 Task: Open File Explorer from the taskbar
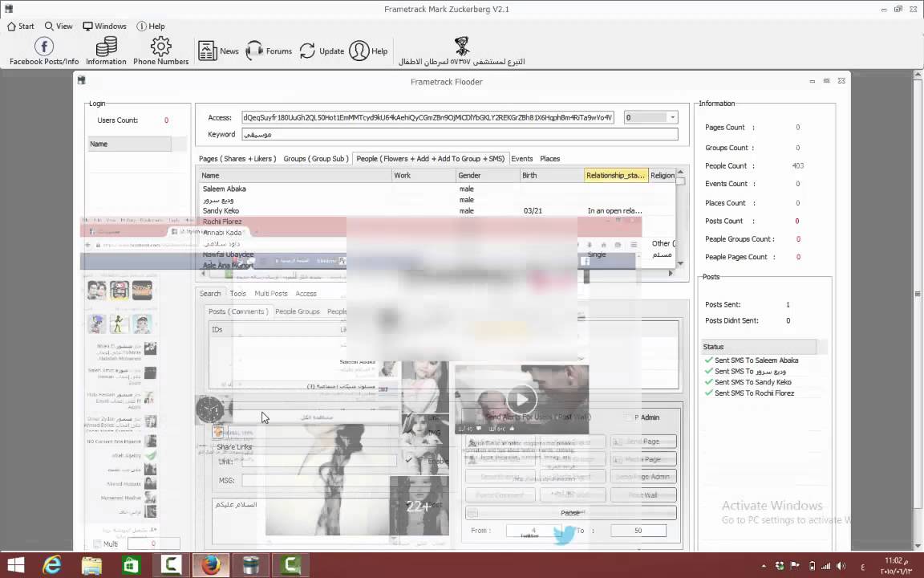pos(91,566)
